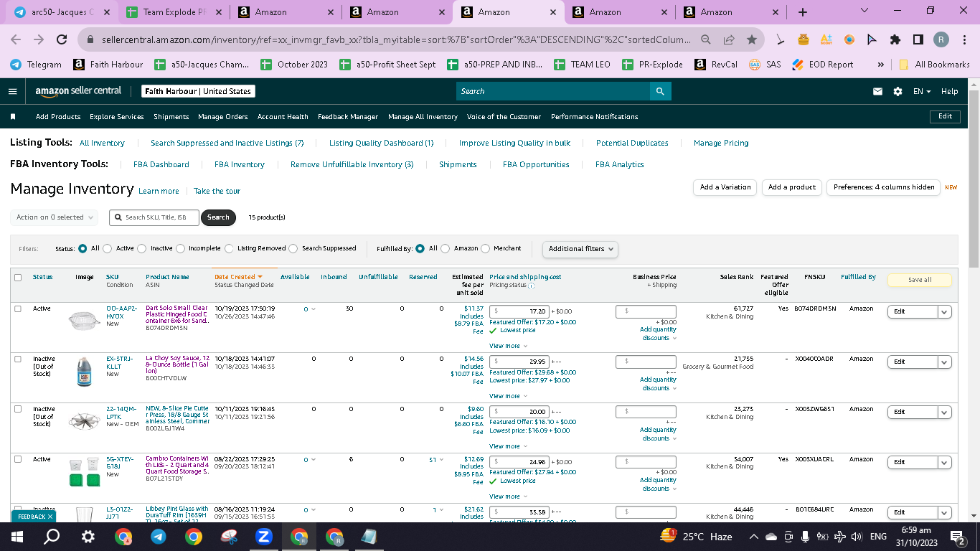Switch to the Team Explode browser tab
The image size is (980, 551).
174,12
